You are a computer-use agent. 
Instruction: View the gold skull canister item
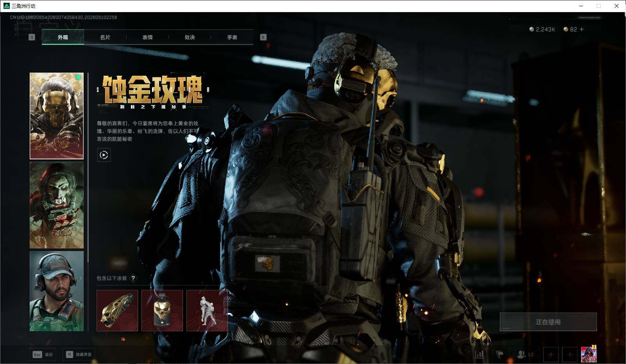(x=162, y=310)
